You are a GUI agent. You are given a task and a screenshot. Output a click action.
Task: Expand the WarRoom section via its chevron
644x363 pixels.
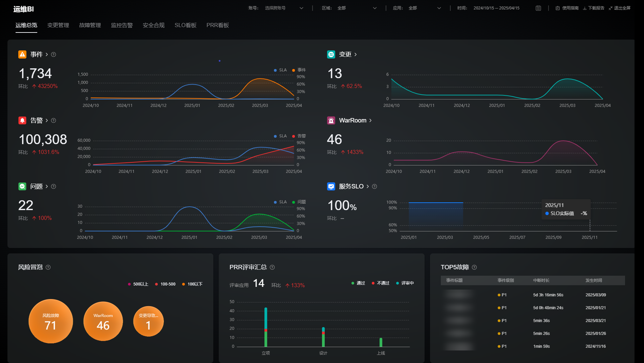point(370,120)
